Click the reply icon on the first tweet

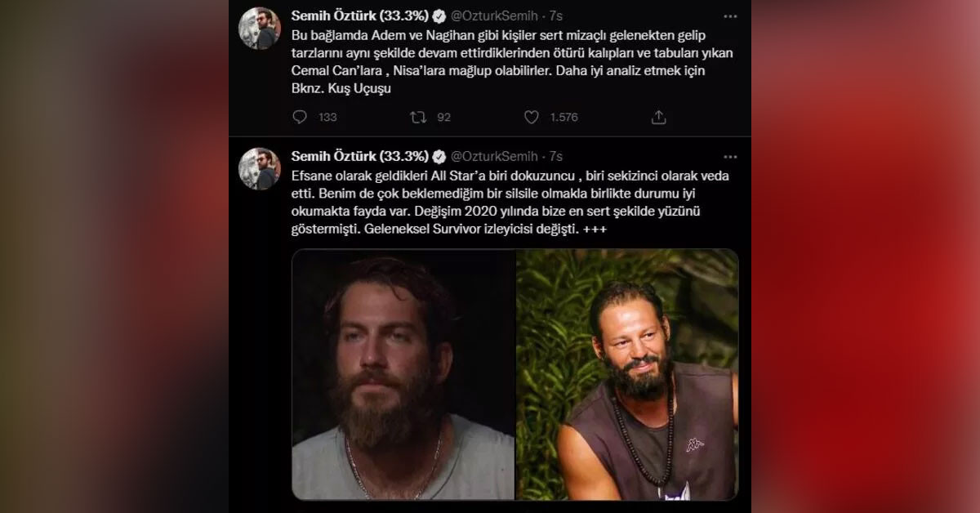[299, 118]
